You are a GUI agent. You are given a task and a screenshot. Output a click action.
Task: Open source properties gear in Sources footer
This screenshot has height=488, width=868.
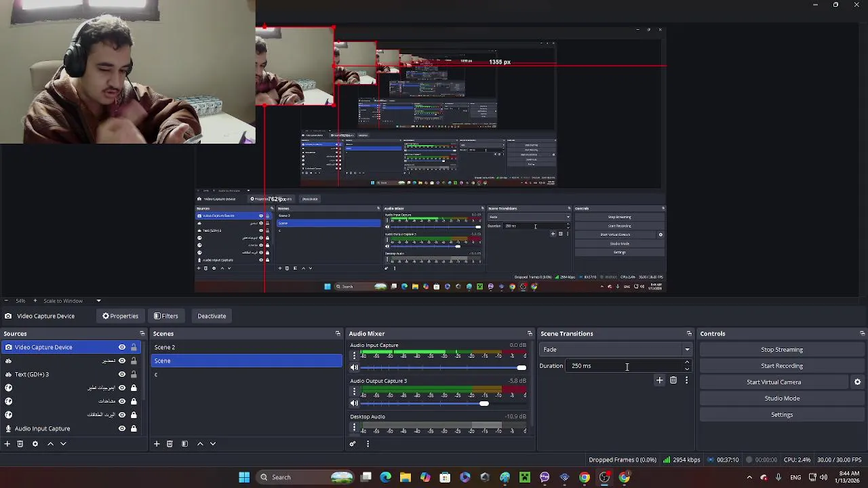(35, 444)
